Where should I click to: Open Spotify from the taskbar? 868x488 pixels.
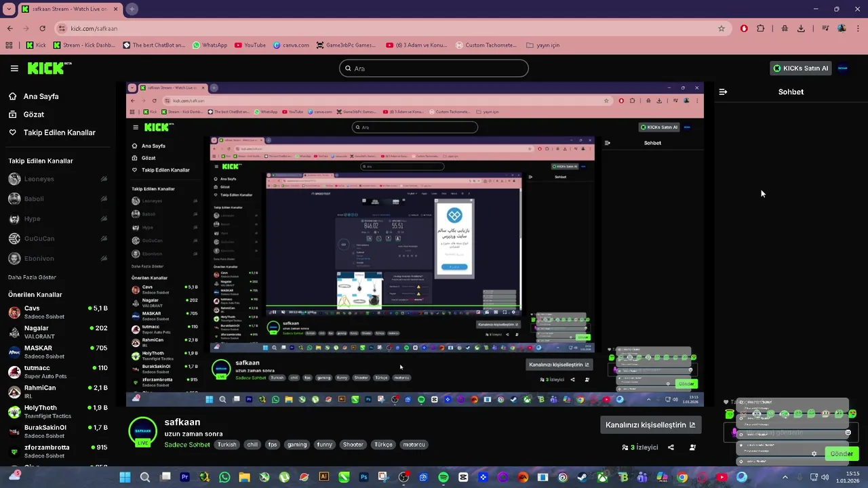tap(443, 477)
